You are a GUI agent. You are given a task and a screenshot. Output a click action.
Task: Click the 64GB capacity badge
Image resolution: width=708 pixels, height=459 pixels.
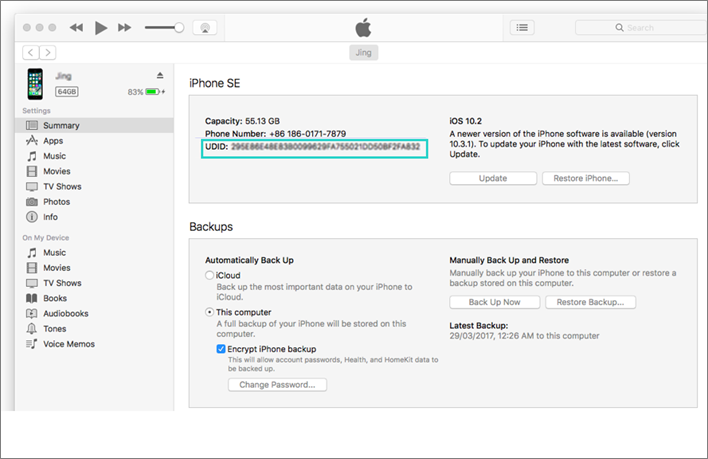[x=67, y=92]
